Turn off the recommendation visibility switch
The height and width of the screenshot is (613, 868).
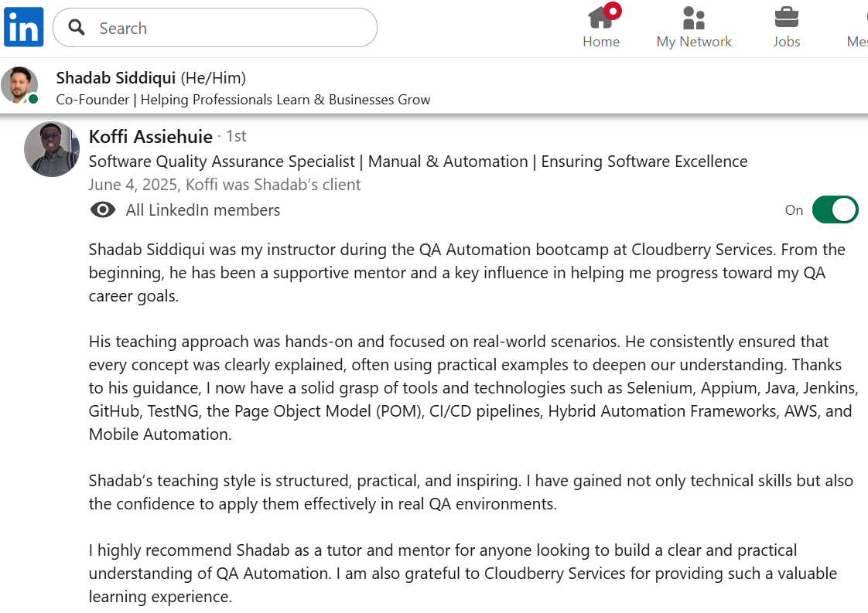pos(835,209)
